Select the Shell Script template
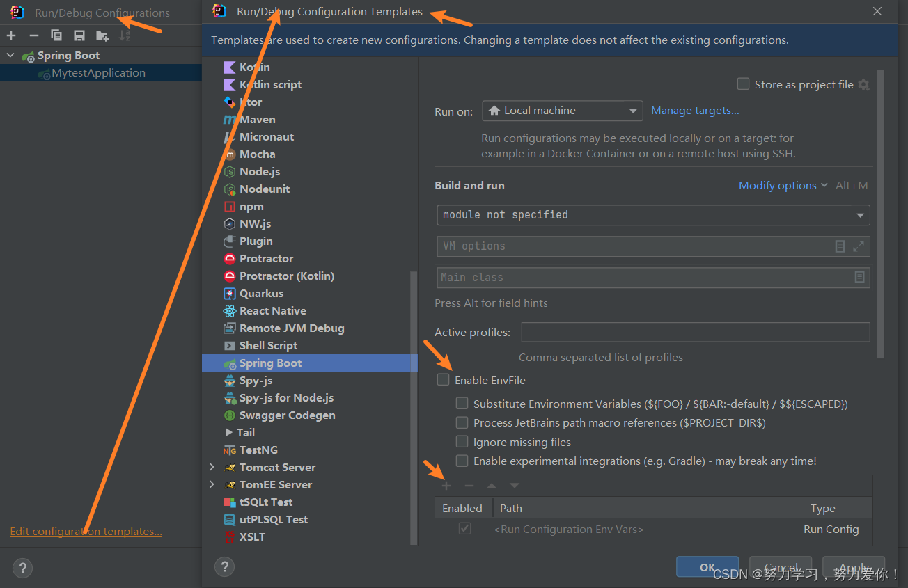Image resolution: width=908 pixels, height=588 pixels. pos(268,346)
